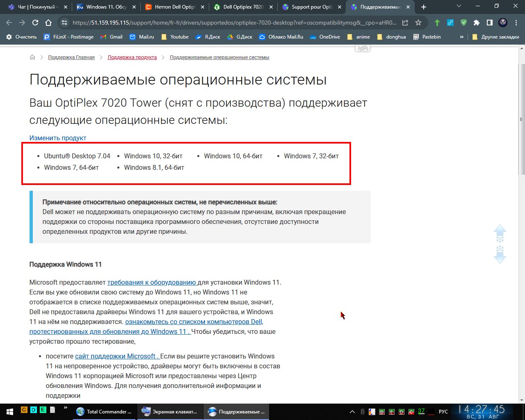This screenshot has width=525, height=420.
Task: Open the G.Диск bookmark
Action: click(x=240, y=37)
